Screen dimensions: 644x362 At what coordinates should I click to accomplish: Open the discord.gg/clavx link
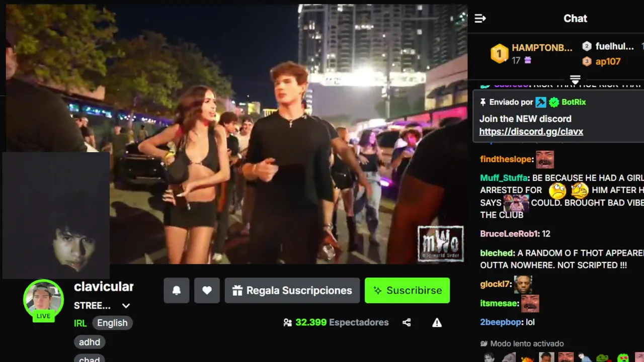(x=531, y=132)
